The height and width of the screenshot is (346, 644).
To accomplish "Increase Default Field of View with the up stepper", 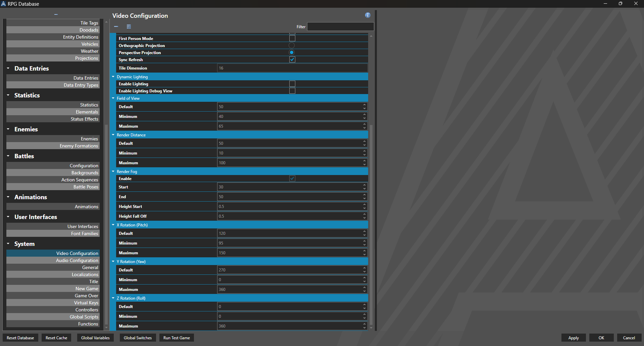I will point(364,105).
